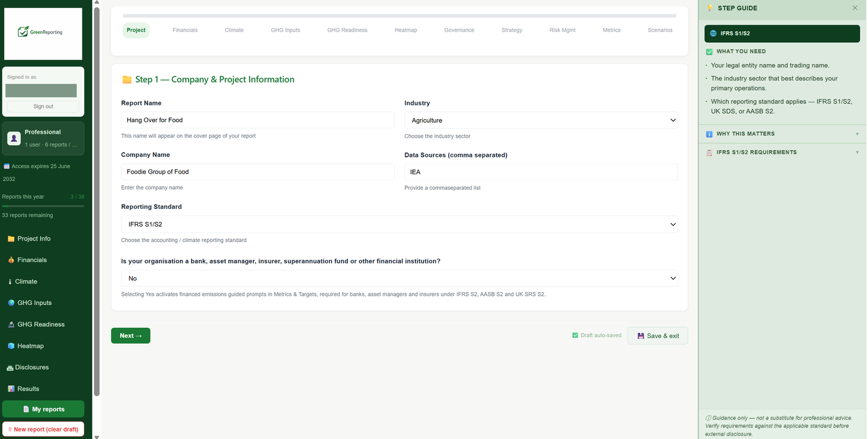Go to the Scenarios step tab

click(x=660, y=30)
